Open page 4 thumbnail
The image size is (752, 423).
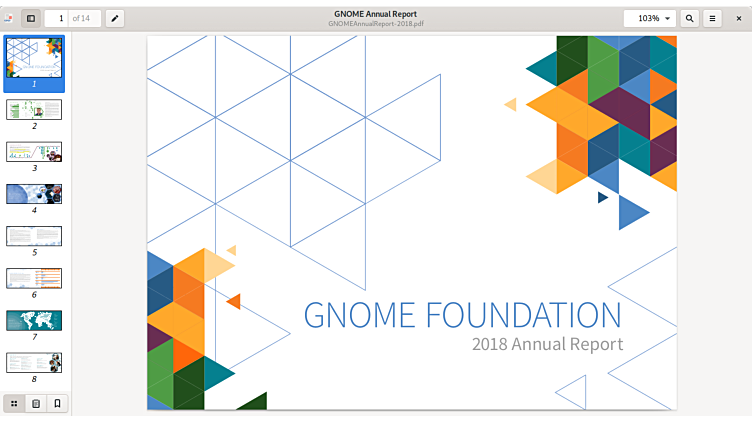34,193
